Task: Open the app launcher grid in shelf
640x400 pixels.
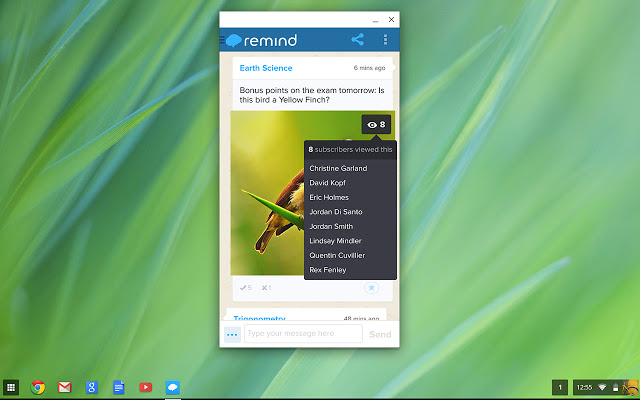Action: (11, 387)
